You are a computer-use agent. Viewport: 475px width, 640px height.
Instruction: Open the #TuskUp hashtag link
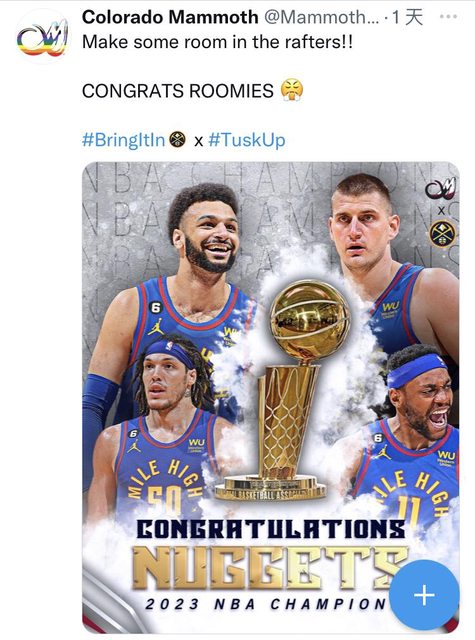tap(246, 140)
